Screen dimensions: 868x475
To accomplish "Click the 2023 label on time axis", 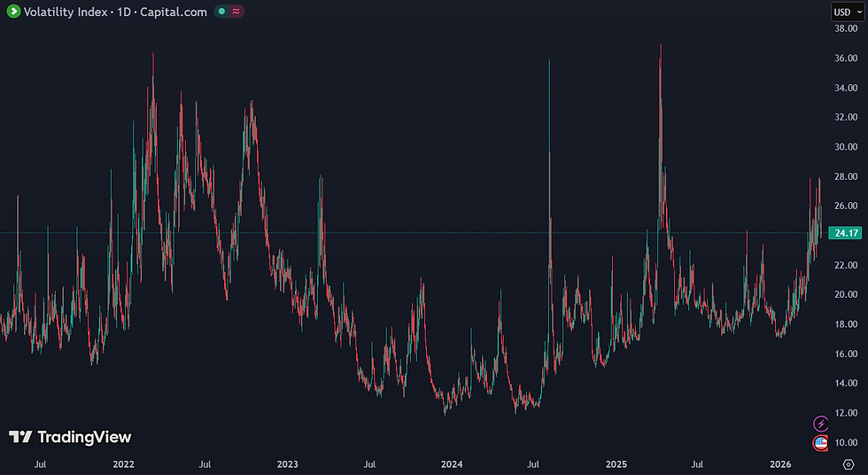I will tap(287, 464).
